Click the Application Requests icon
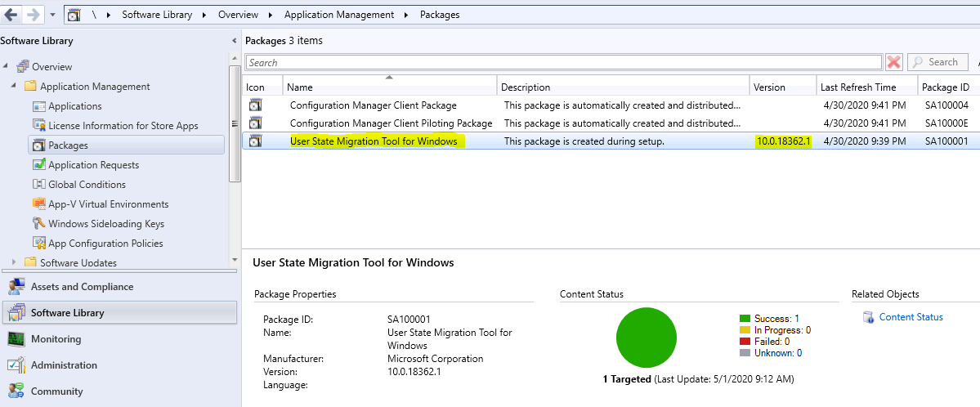This screenshot has height=407, width=980. click(38, 164)
